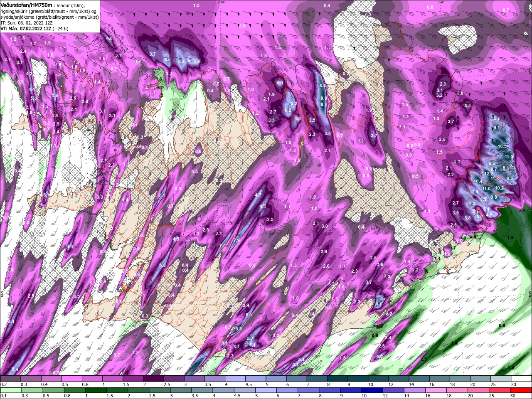Screen dimensions: 532x399
Task: Click the 'VT: Mán. 07.02.2022 12Z' valid time line
Action: click(26, 29)
